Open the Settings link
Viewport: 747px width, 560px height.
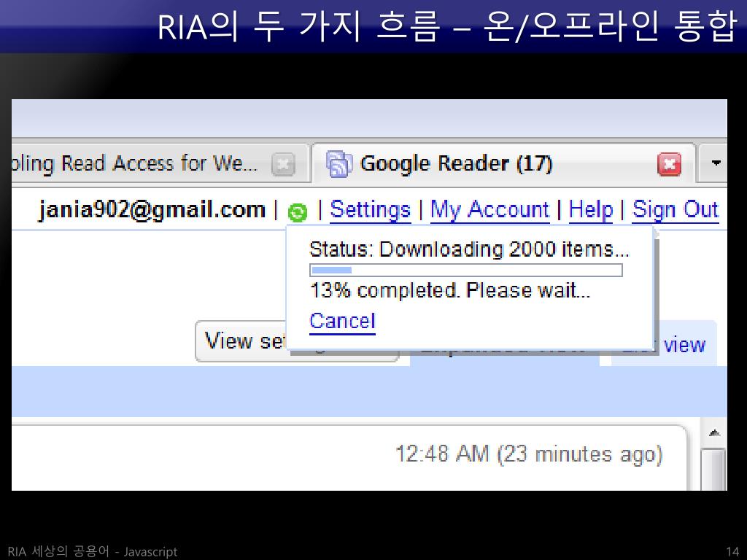point(370,210)
